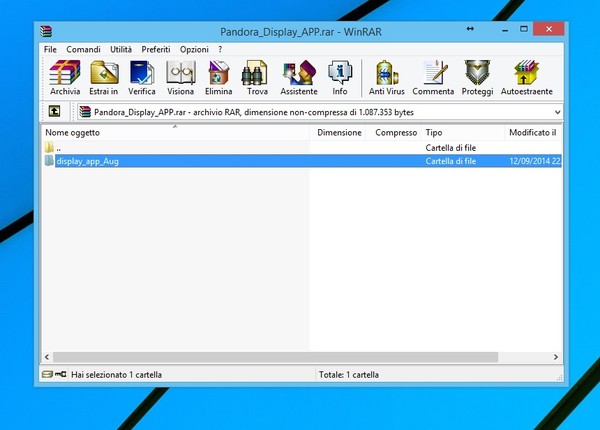Run Verifica on the archive
600x430 pixels.
(142, 78)
